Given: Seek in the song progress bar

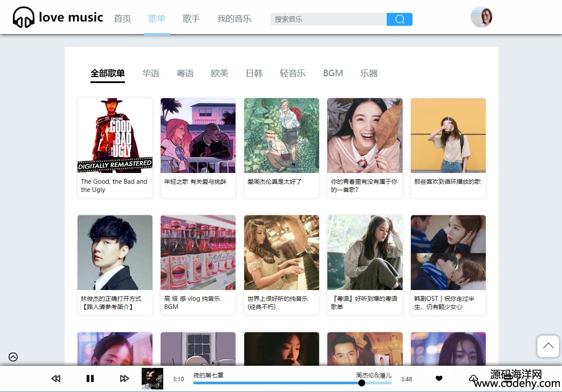Looking at the screenshot, I should tap(292, 383).
